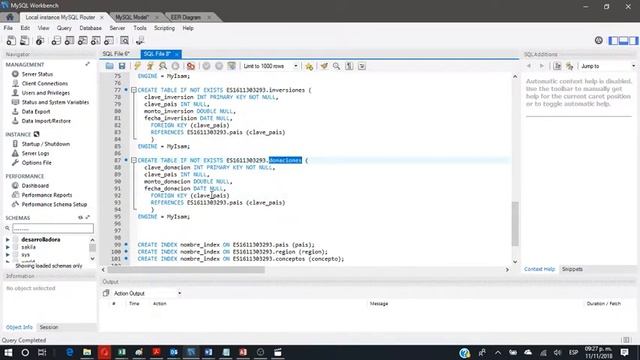Go forward in context help

[x=542, y=66]
